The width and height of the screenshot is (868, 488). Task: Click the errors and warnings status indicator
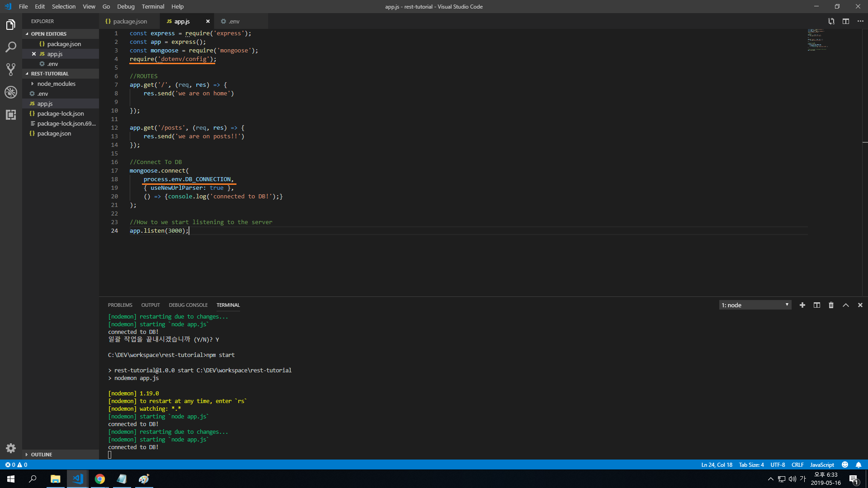click(x=16, y=465)
